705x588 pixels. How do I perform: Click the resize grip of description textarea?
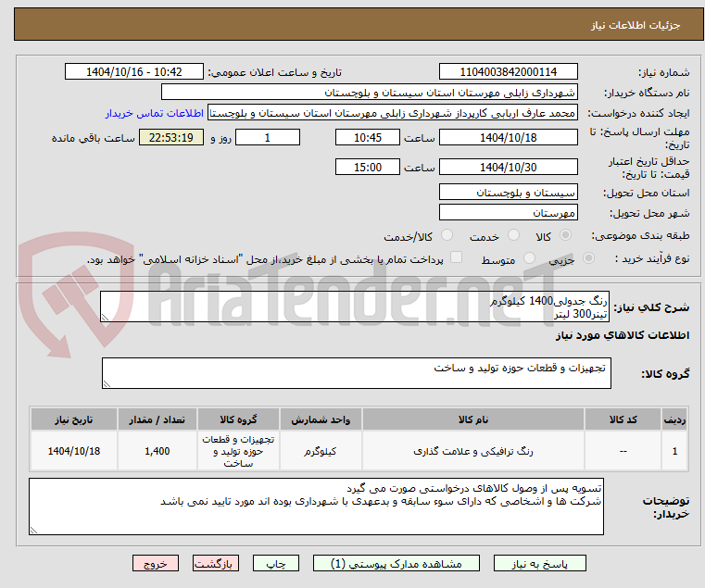point(105,318)
